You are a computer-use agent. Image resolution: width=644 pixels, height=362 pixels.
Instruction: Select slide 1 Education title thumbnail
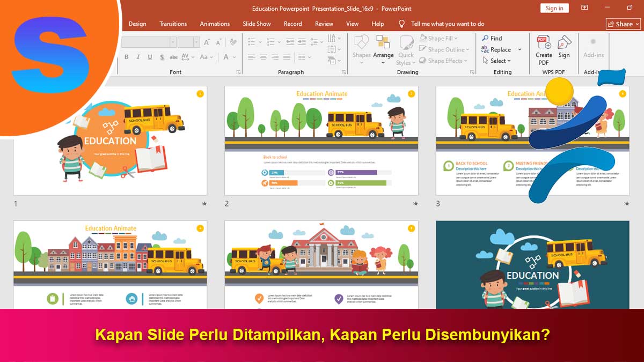tap(110, 141)
